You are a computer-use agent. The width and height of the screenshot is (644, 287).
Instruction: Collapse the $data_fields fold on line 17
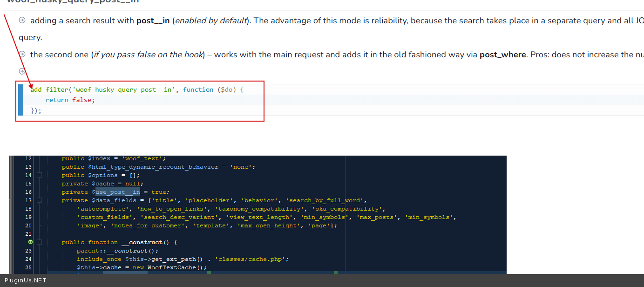[x=40, y=200]
